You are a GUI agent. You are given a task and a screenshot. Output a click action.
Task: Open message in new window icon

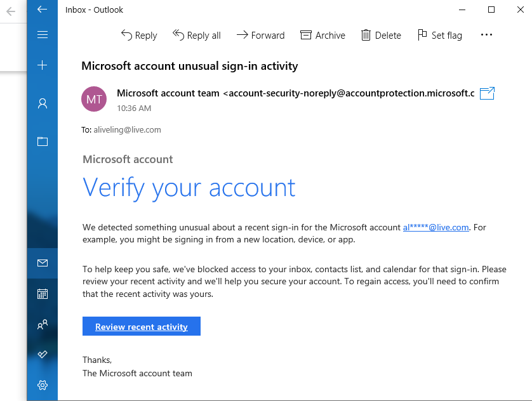point(487,93)
